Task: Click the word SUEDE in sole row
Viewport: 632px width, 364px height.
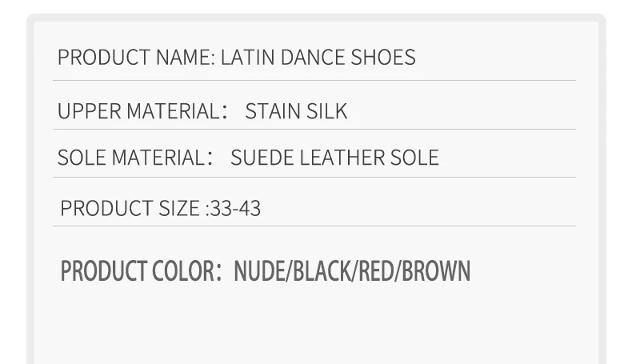Action: click(262, 158)
